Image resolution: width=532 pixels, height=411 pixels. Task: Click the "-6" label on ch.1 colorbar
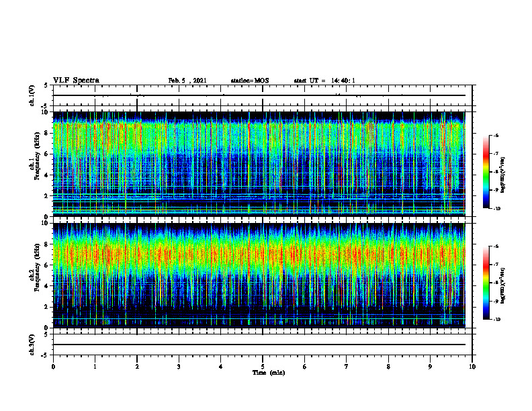click(496, 135)
